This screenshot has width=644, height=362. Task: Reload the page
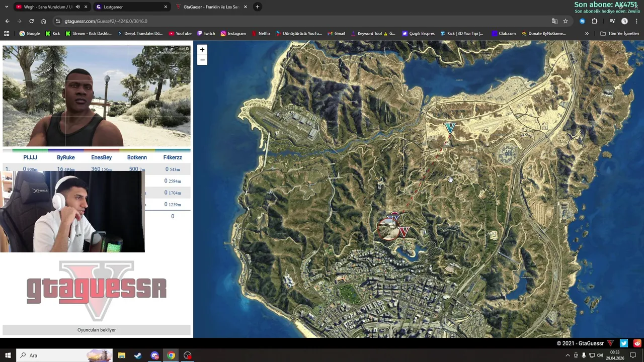[31, 21]
